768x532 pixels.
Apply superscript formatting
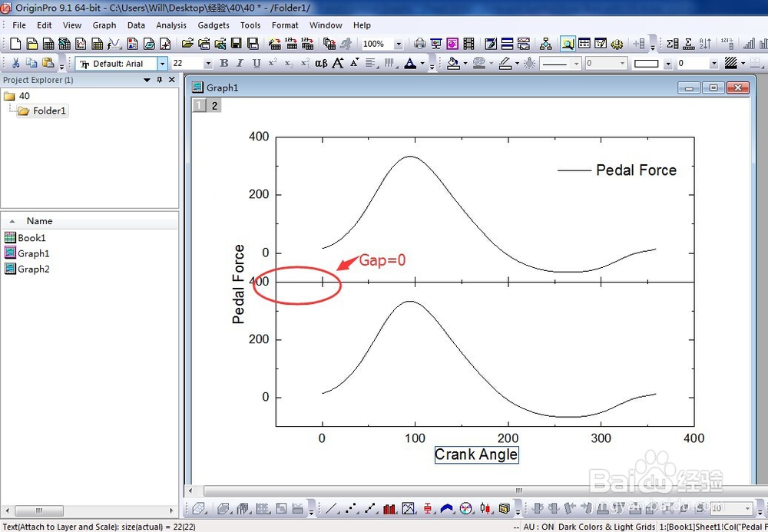coord(273,63)
